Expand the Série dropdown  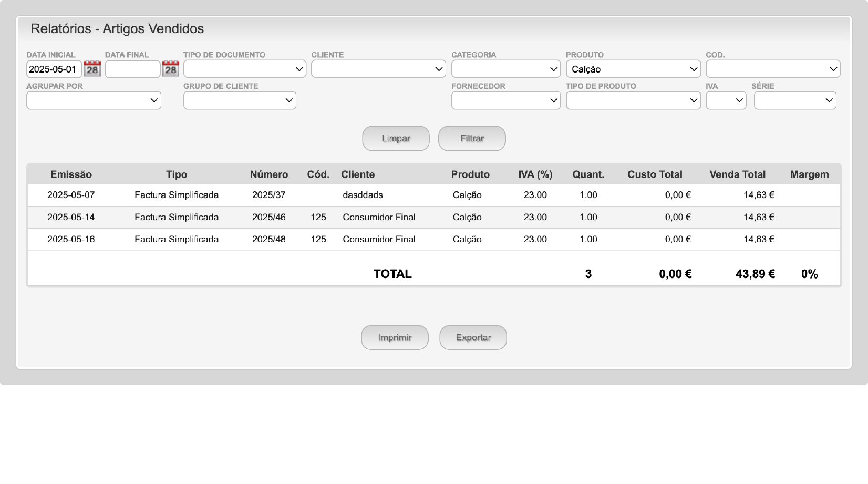point(794,100)
